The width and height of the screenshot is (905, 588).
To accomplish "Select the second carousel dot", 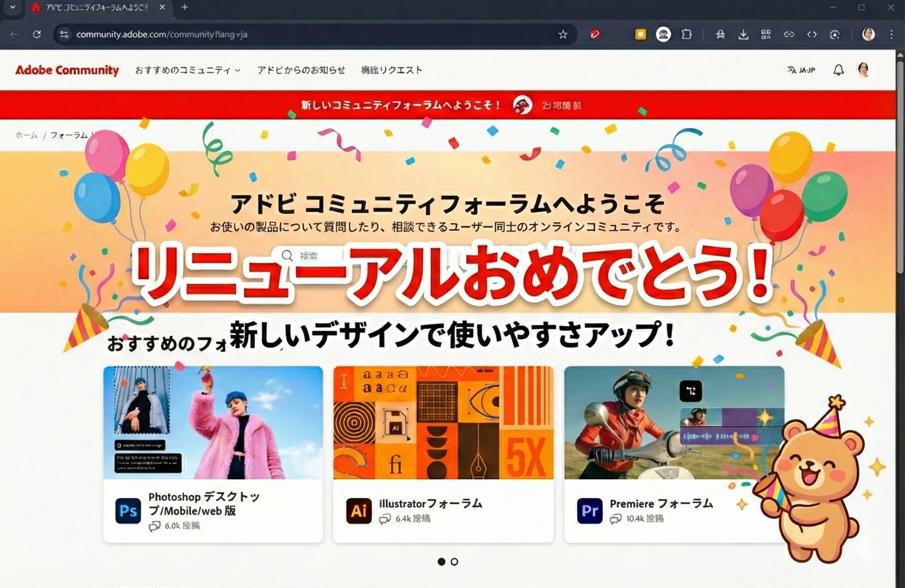I will (455, 561).
